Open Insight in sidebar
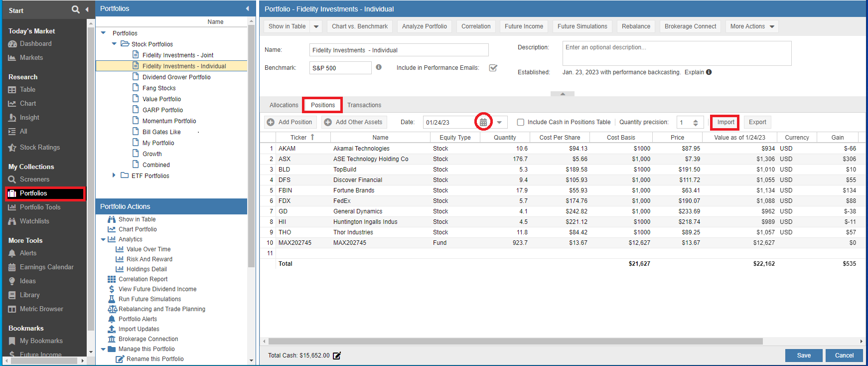The width and height of the screenshot is (868, 366). coord(23,118)
